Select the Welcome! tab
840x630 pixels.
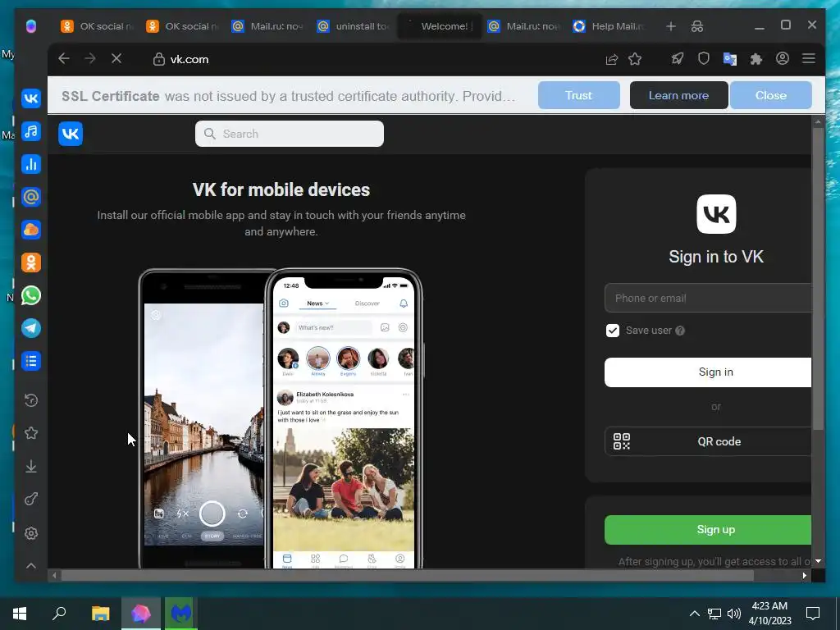point(439,25)
